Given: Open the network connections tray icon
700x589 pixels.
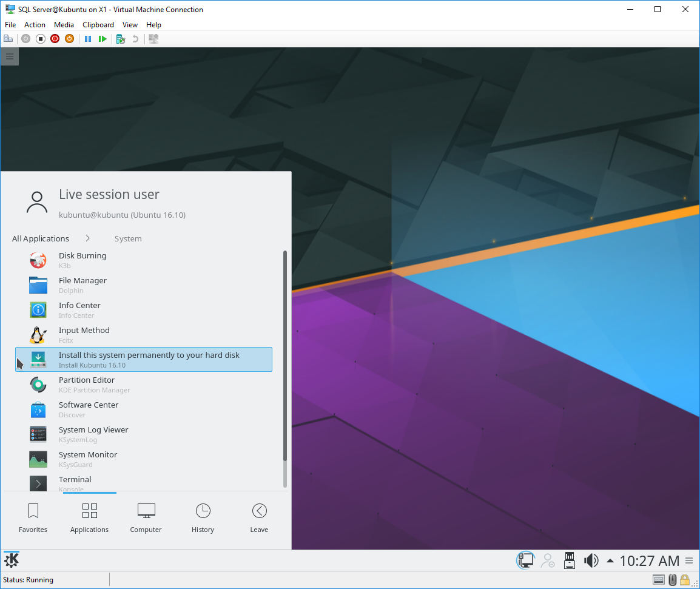Looking at the screenshot, I should pos(525,560).
